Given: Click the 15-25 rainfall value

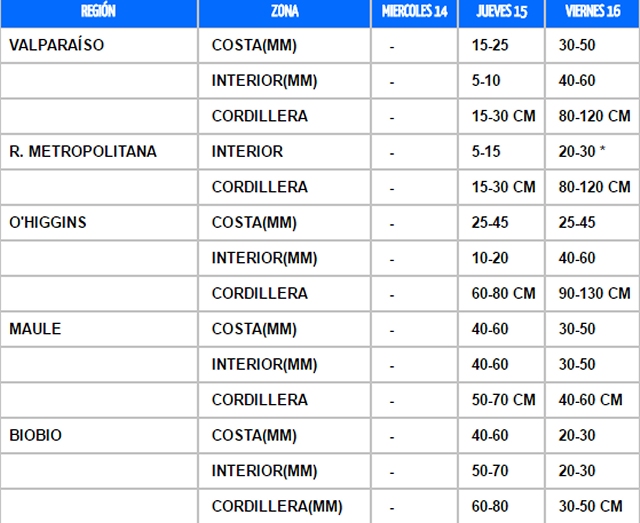Looking at the screenshot, I should [x=491, y=45].
